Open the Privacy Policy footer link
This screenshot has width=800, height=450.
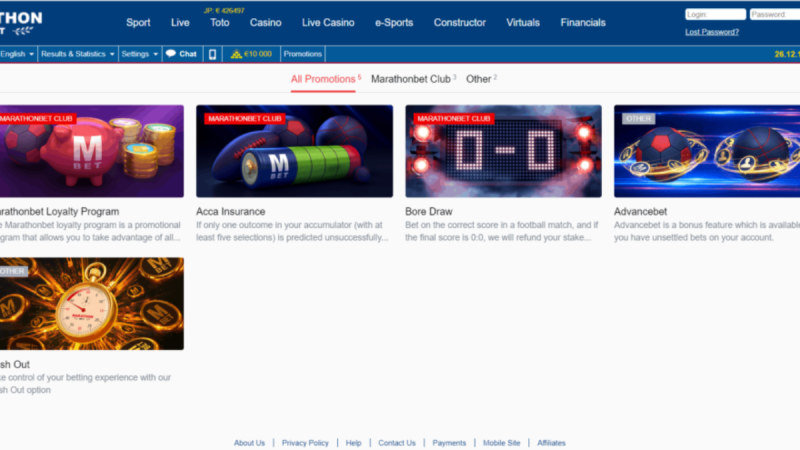pos(305,443)
